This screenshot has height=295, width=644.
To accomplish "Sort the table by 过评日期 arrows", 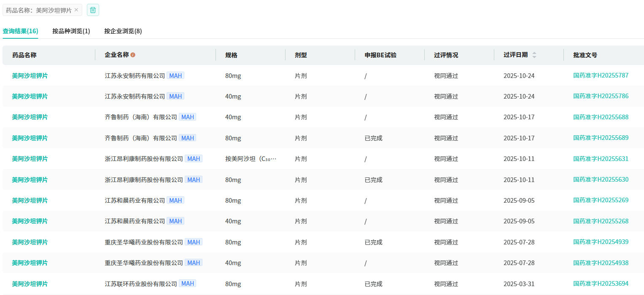I will click(534, 55).
